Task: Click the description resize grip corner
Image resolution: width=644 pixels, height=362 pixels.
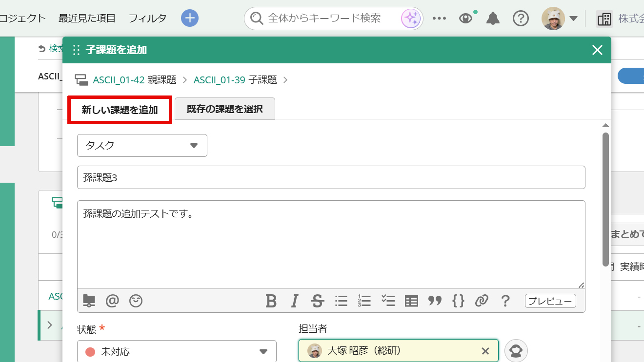Action: (581, 285)
